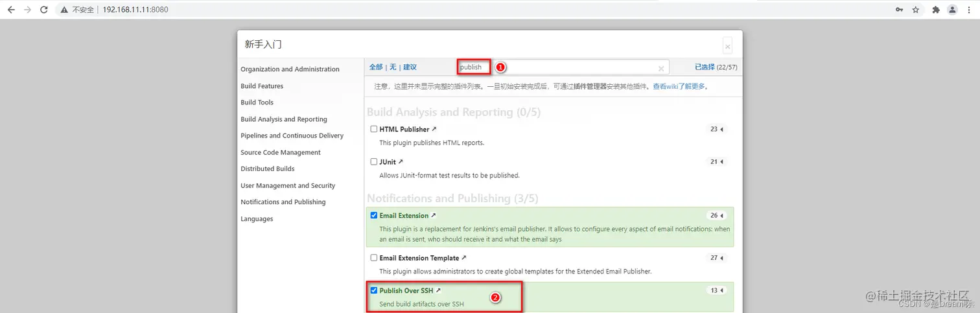Screen dimensions: 980x313
Task: Open Source Code Management category
Action: pyautogui.click(x=281, y=152)
